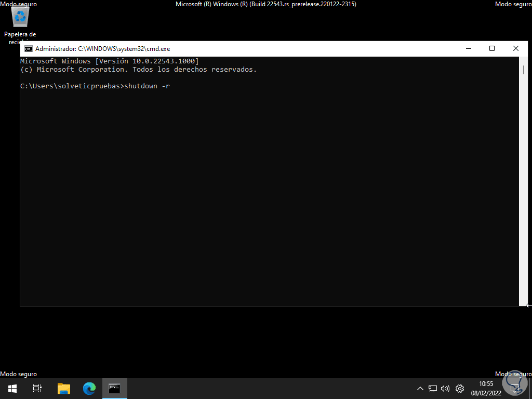Open the Recycle Bin desktop icon

point(20,24)
